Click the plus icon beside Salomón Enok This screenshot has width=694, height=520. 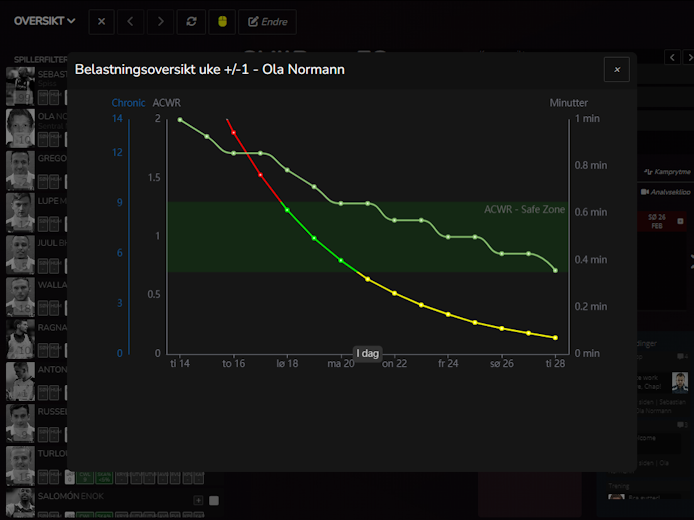198,500
